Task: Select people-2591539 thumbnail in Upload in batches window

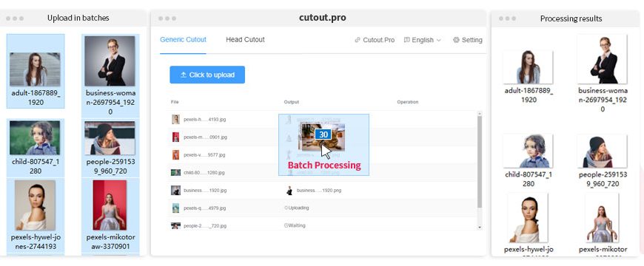Action: 110,137
